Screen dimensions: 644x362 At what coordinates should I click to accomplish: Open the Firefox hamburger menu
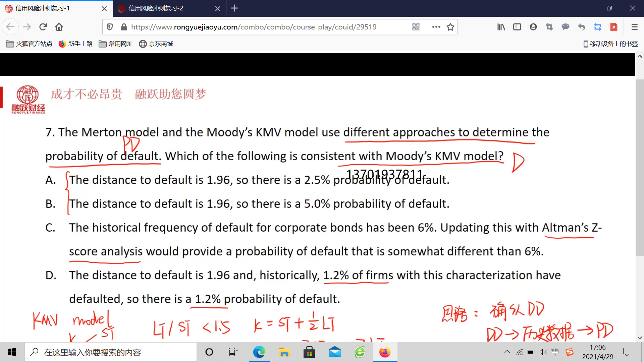634,27
